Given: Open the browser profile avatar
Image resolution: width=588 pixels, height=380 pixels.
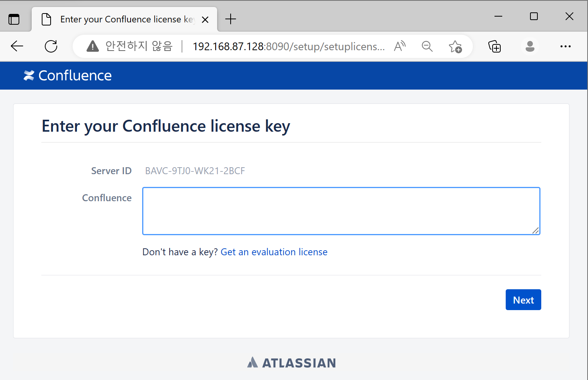Looking at the screenshot, I should 530,46.
